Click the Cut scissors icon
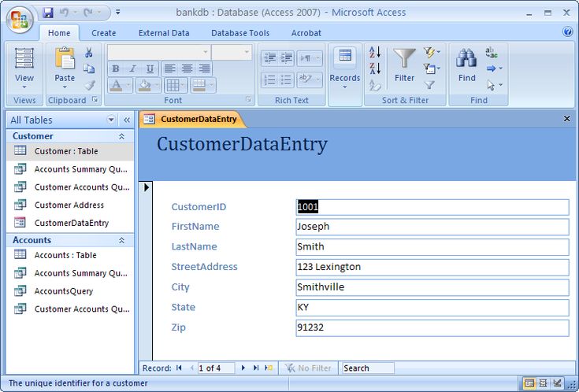The image size is (579, 392). coord(88,53)
